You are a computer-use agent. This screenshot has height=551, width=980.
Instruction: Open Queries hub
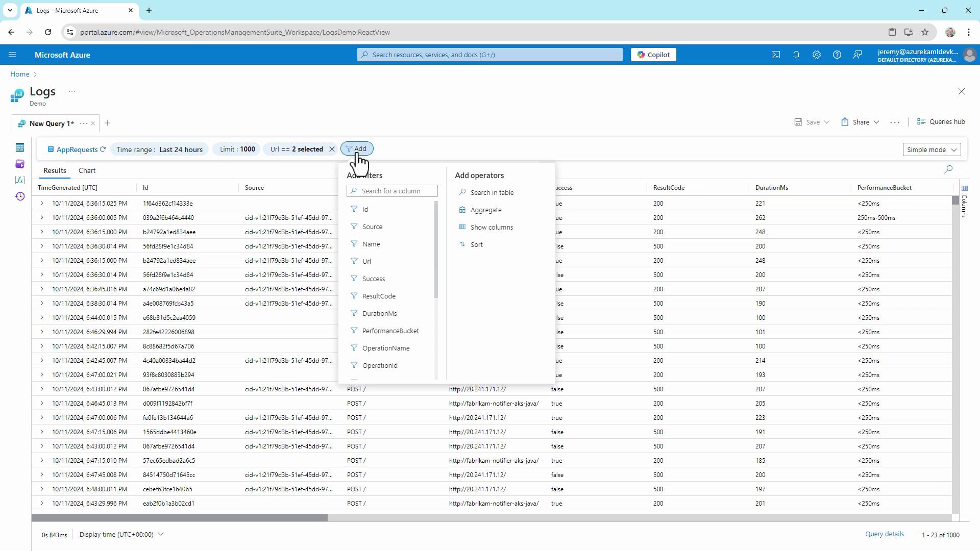tap(941, 121)
